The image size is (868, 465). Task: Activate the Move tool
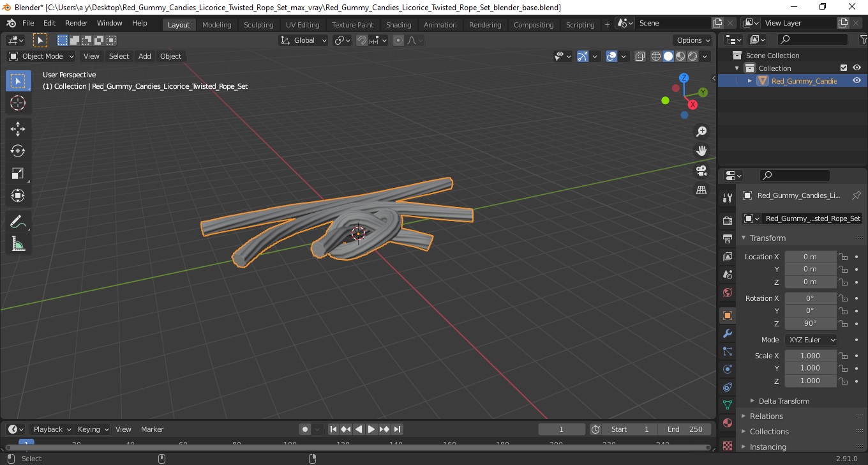pos(18,129)
